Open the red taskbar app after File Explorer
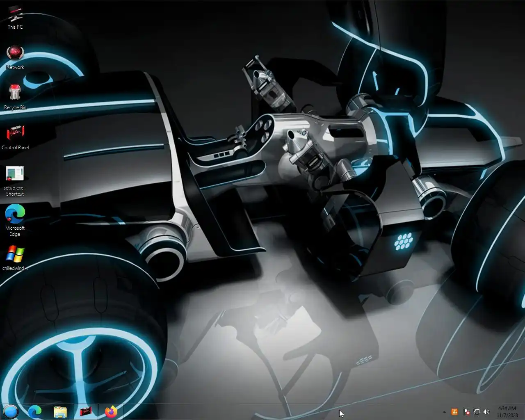525x420 pixels. (86, 411)
